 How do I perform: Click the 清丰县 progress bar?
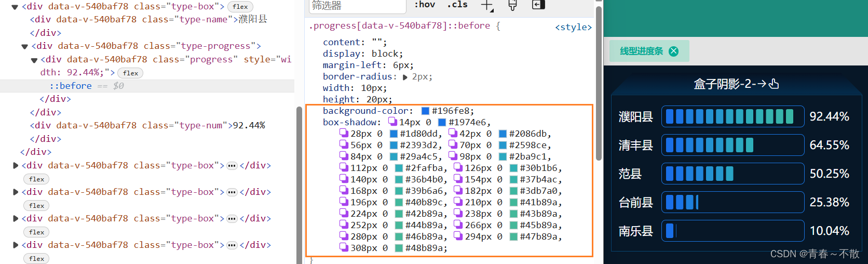tap(733, 145)
